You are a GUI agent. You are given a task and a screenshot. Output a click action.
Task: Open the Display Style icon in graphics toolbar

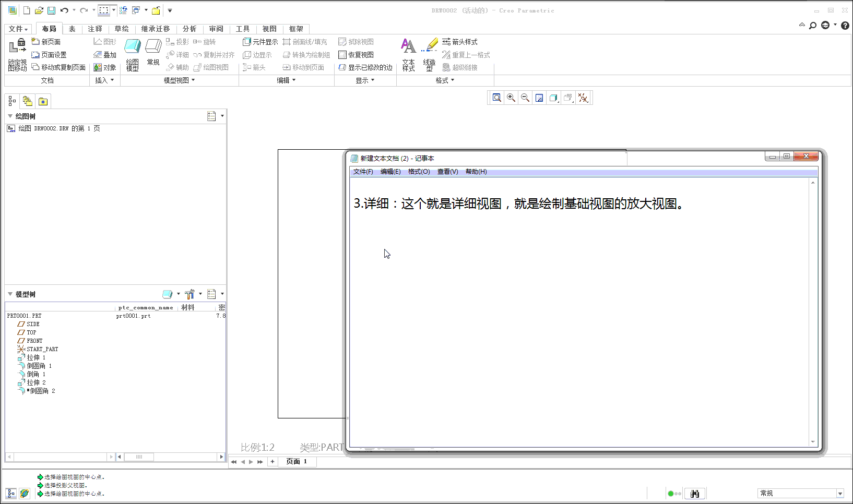tap(553, 98)
